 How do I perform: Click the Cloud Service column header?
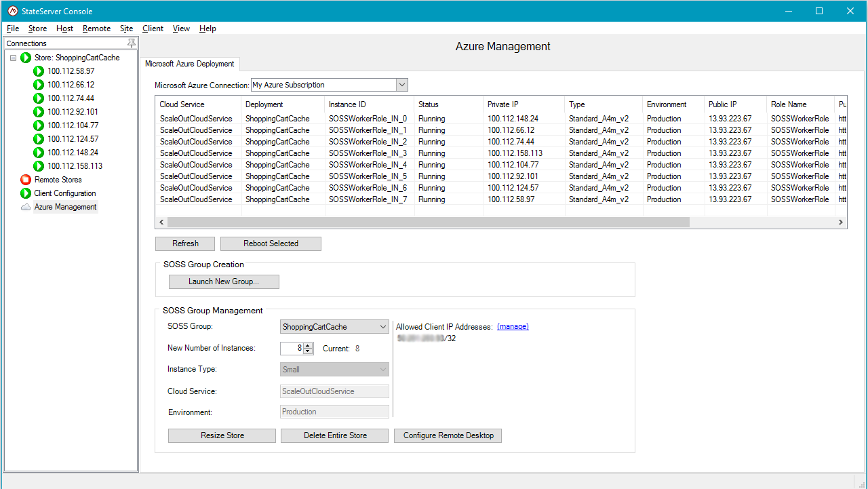coord(198,104)
